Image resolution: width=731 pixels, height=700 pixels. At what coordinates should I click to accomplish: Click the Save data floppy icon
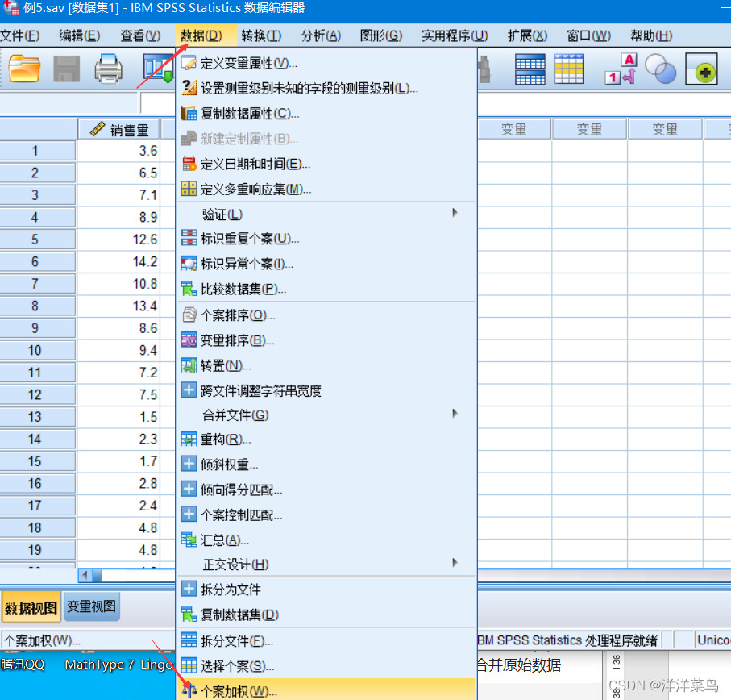67,69
